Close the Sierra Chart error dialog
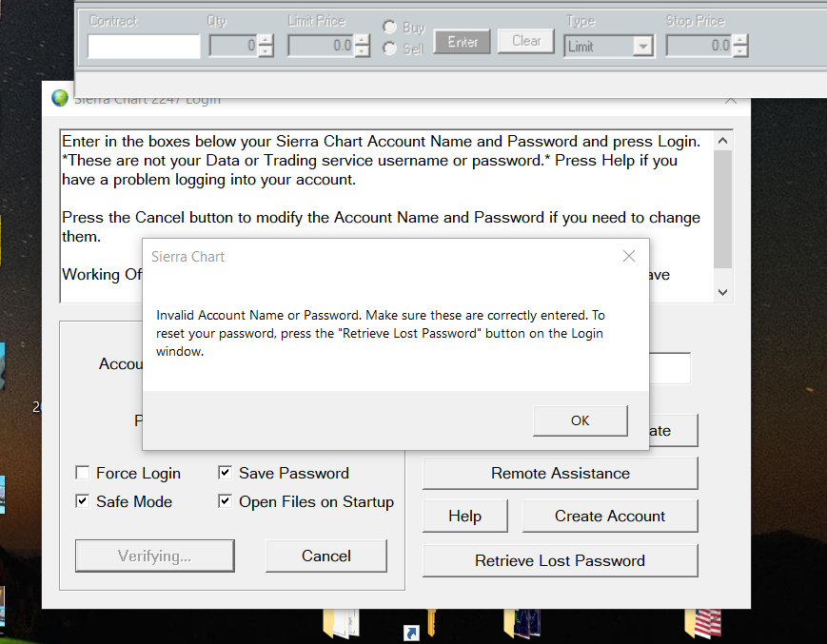827x644 pixels. (x=629, y=256)
